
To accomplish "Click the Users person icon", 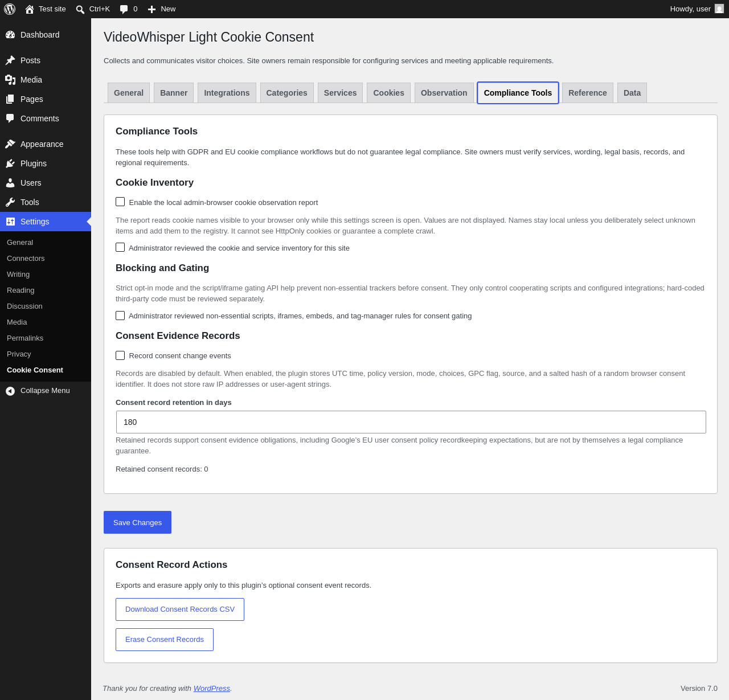I will (10, 183).
